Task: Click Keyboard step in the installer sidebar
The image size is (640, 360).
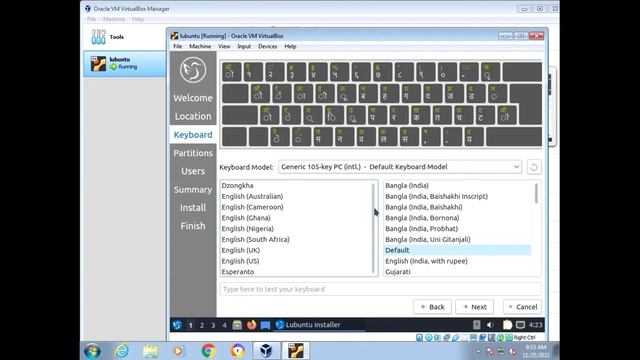Action: tap(193, 135)
